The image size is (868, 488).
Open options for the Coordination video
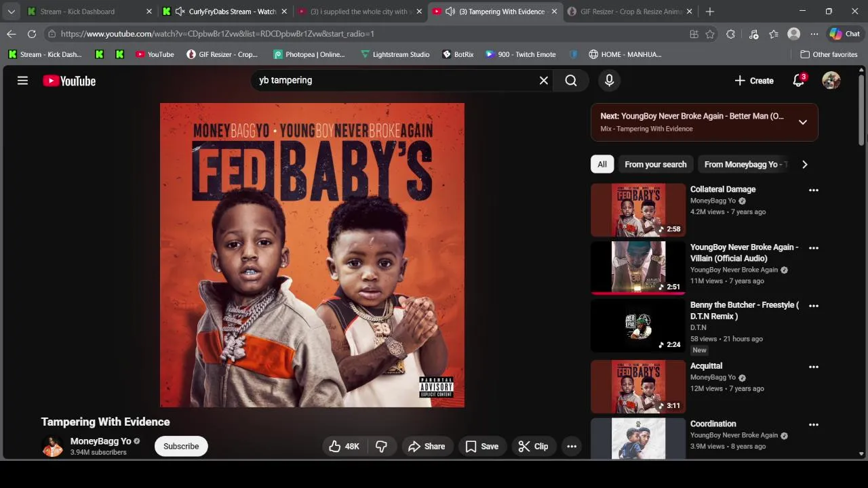tap(814, 424)
